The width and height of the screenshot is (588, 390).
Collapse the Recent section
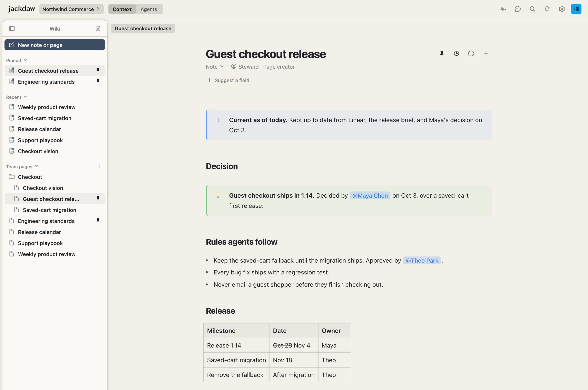pos(17,97)
